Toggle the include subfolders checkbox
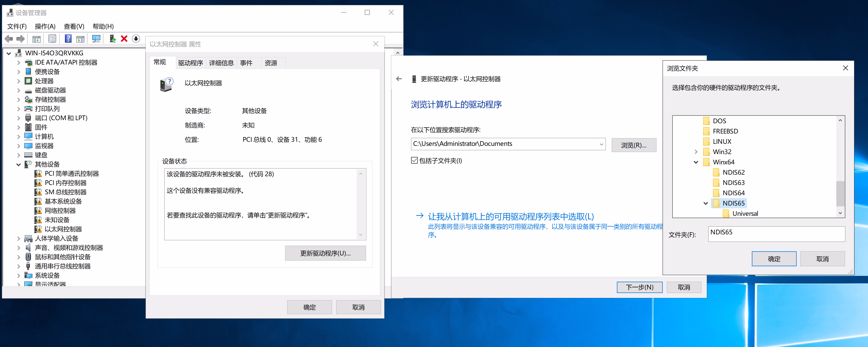This screenshot has height=347, width=868. (414, 161)
